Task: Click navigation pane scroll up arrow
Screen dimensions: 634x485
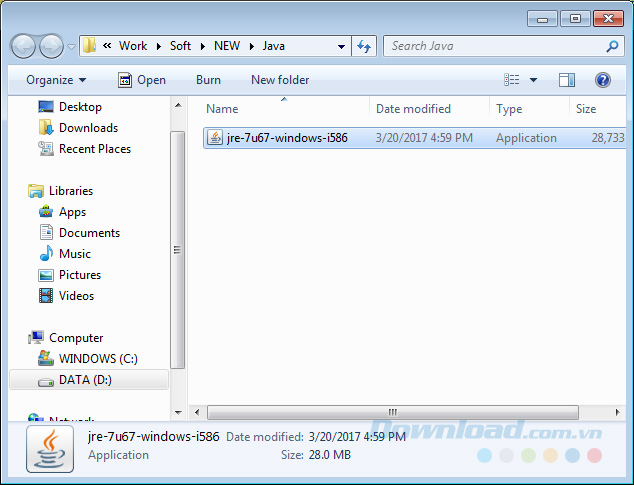Action: [178, 105]
